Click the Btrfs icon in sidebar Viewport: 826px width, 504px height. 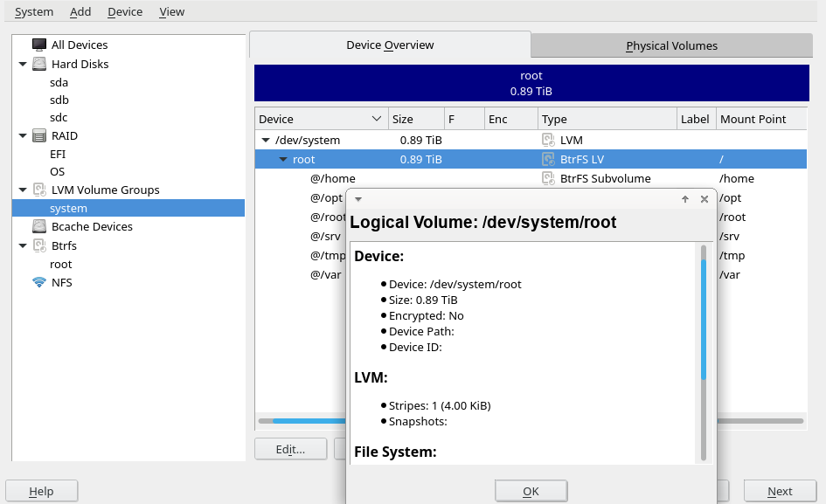(39, 245)
